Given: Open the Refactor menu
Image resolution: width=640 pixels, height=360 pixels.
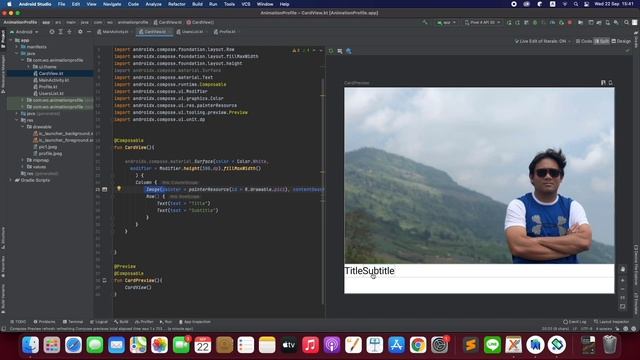Looking at the screenshot, I should (177, 4).
